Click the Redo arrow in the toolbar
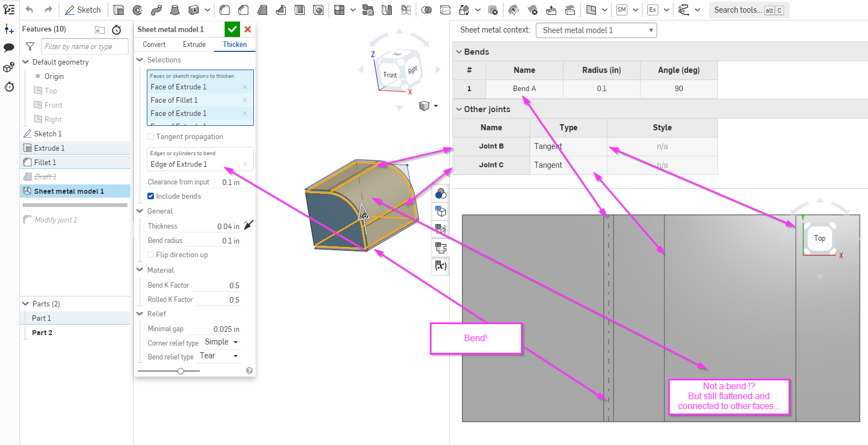 coord(49,10)
